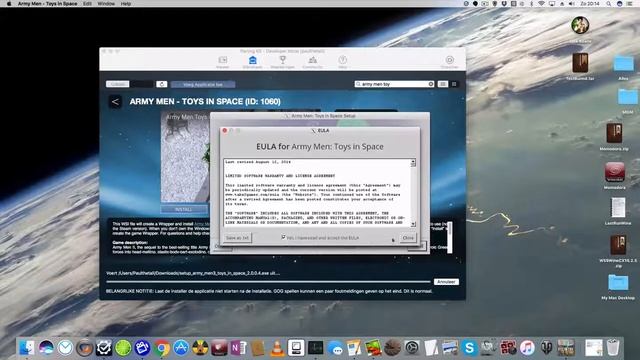
Task: Click the red close dot of EULA window
Action: click(x=224, y=130)
